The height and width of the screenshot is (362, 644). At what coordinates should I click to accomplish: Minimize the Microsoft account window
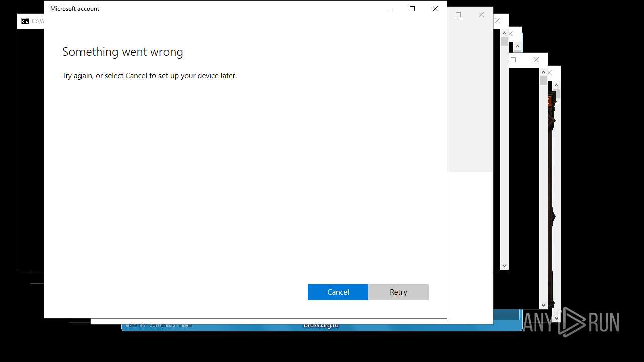[389, 9]
